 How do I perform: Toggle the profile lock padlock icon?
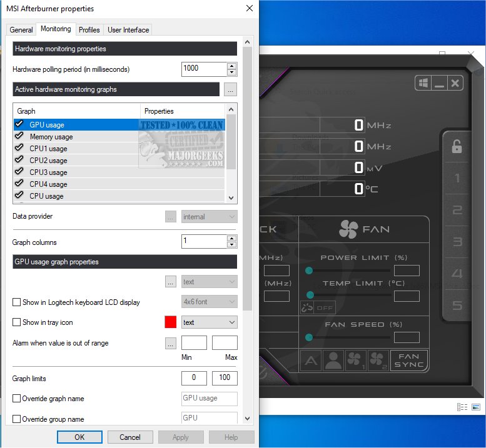coord(457,146)
